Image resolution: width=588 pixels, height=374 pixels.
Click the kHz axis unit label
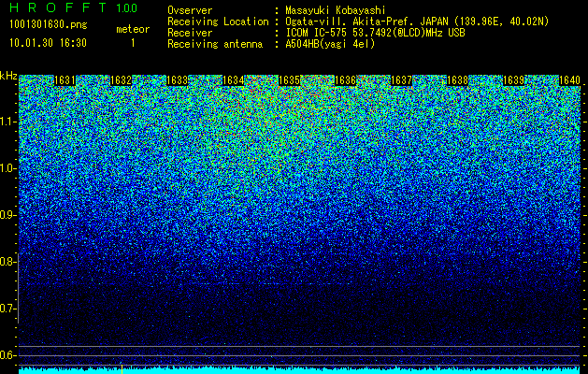point(8,76)
